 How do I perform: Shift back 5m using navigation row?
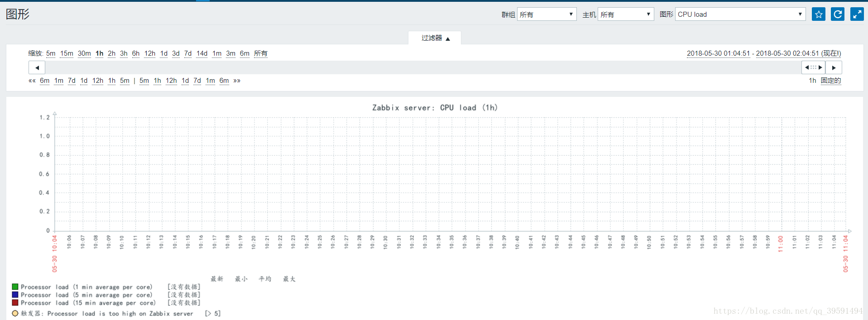(x=125, y=81)
